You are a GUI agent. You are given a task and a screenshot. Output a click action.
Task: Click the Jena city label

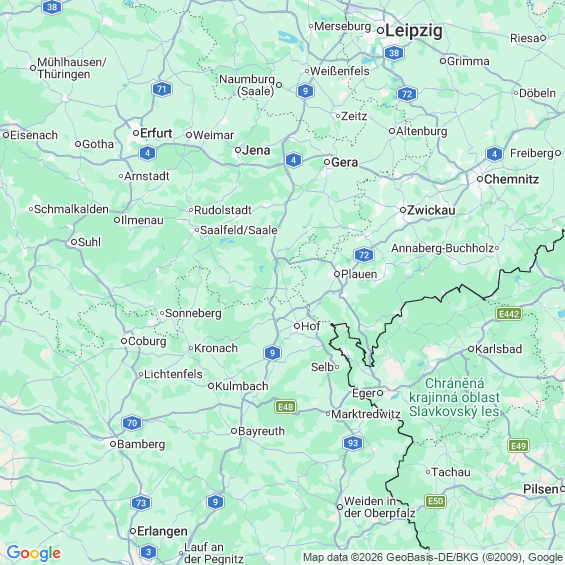pyautogui.click(x=256, y=150)
